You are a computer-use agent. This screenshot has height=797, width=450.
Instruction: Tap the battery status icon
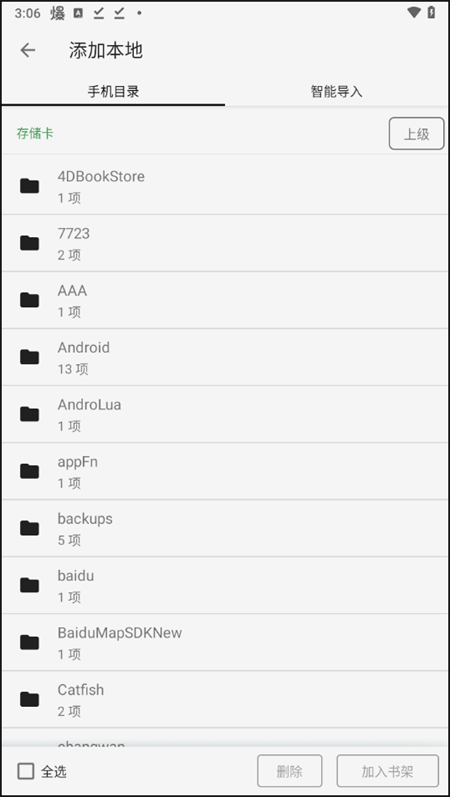431,13
